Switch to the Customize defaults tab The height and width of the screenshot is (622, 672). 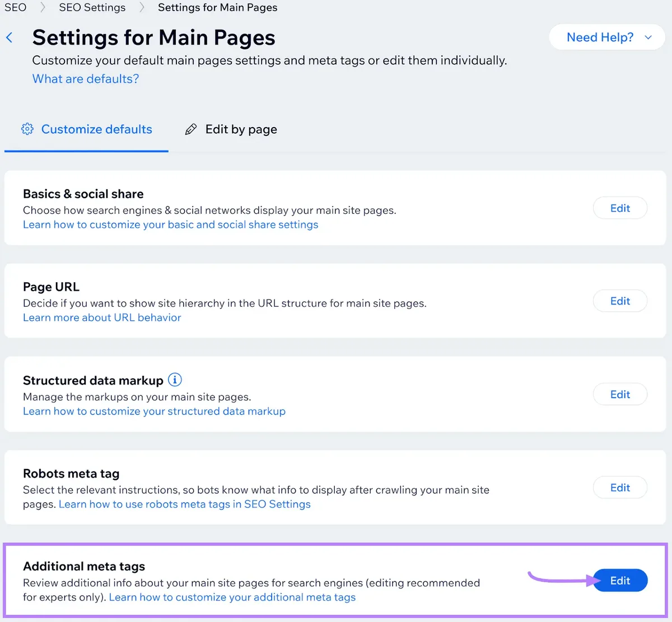tap(86, 129)
